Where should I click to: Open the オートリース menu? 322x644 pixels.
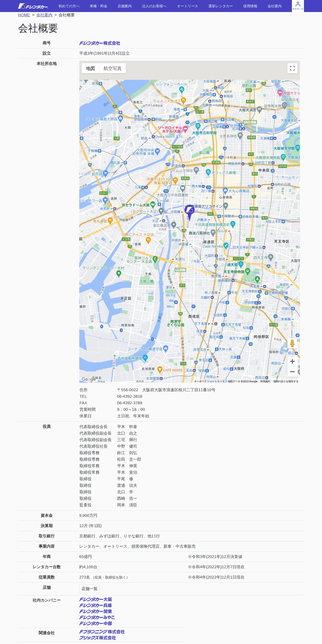[x=187, y=6]
